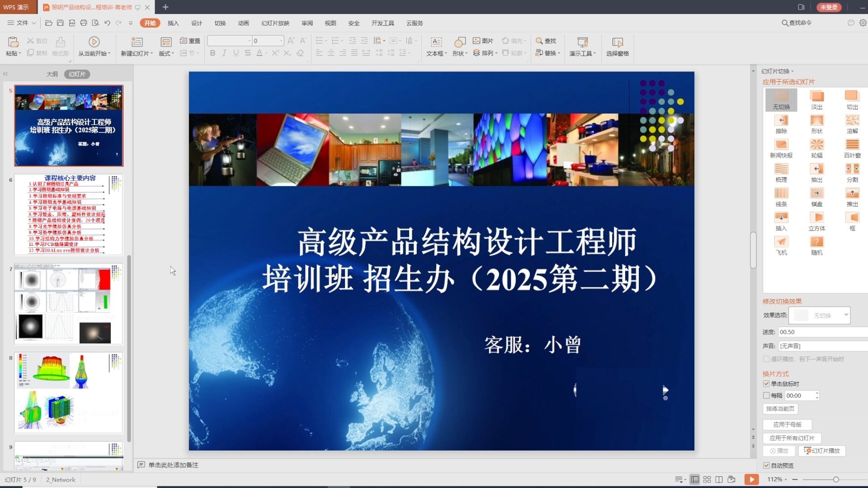
Task: Toggle Strikethrough formatting button
Action: 248,53
